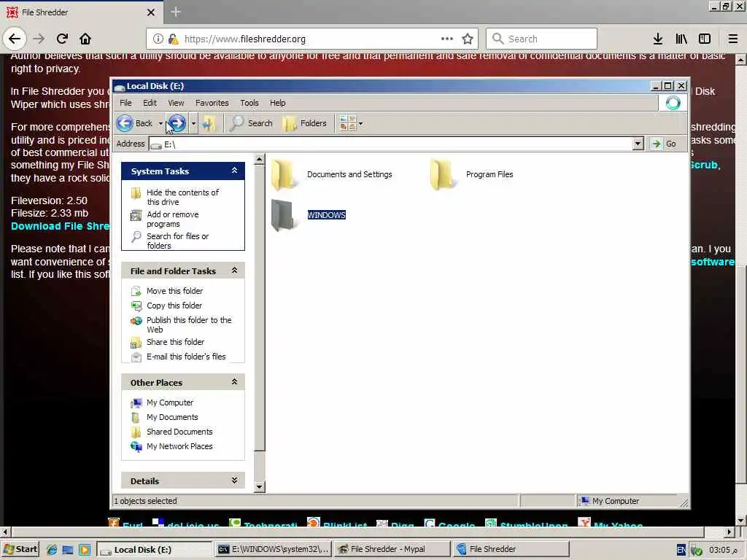
Task: Collapse the File and Folder Tasks section
Action: coord(234,271)
